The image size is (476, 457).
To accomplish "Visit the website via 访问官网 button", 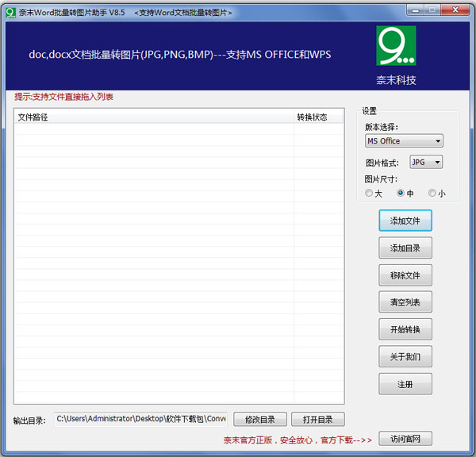I will coord(405,439).
